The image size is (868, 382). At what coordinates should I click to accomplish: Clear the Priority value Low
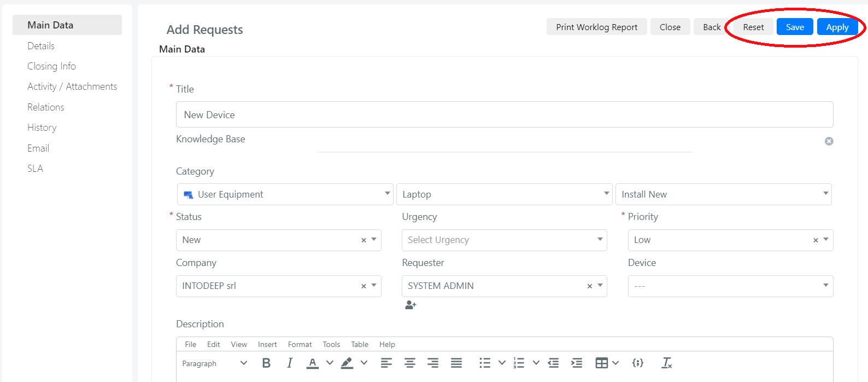point(816,240)
